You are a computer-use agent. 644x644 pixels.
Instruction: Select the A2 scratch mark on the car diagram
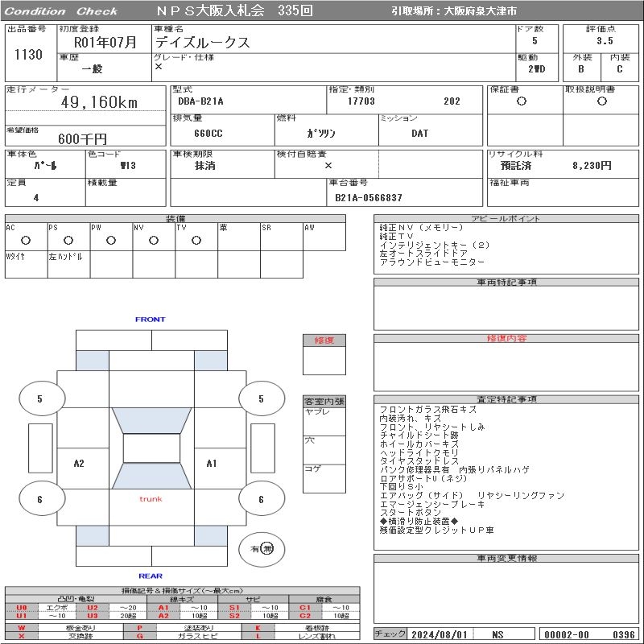point(79,464)
